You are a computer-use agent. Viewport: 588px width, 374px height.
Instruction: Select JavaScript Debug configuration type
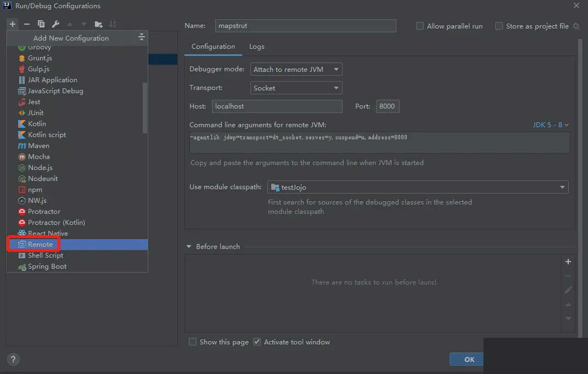tap(77, 90)
